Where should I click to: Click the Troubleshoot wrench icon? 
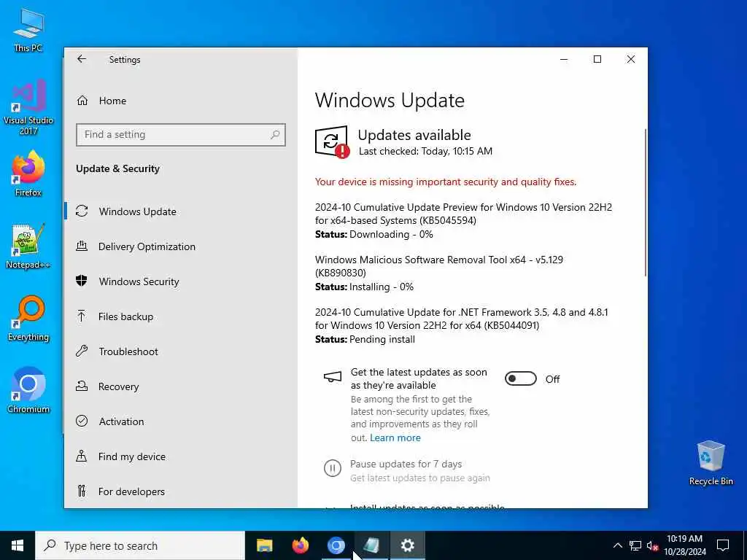[82, 351]
